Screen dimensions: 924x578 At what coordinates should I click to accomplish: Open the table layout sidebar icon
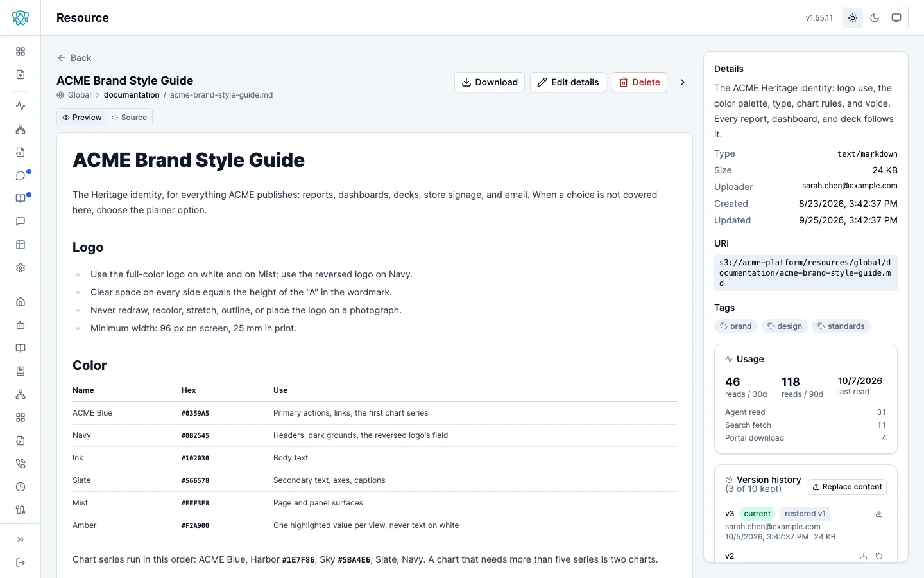(x=21, y=245)
